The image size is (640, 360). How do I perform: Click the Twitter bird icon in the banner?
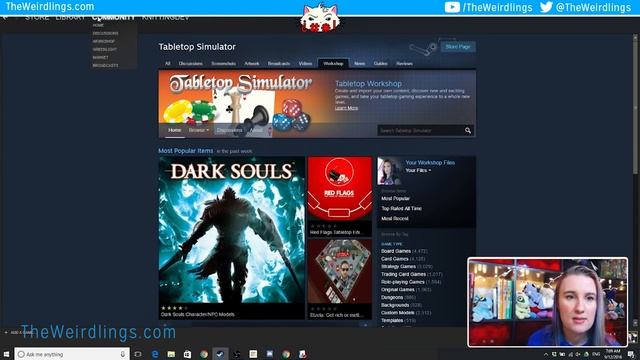[546, 7]
